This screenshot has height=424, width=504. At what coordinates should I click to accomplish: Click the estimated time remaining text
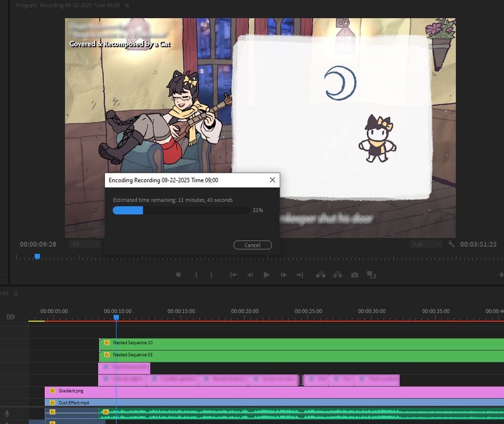click(x=173, y=200)
